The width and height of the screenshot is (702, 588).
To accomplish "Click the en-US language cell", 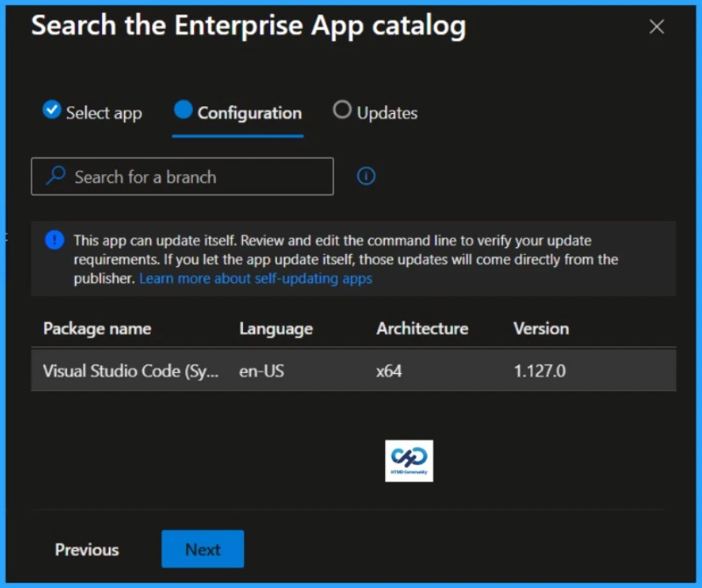I will [262, 371].
